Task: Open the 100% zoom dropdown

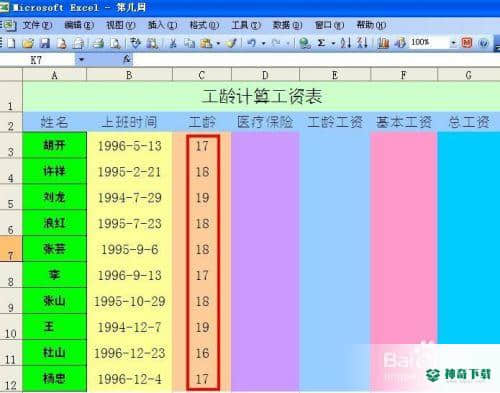Action: (453, 43)
